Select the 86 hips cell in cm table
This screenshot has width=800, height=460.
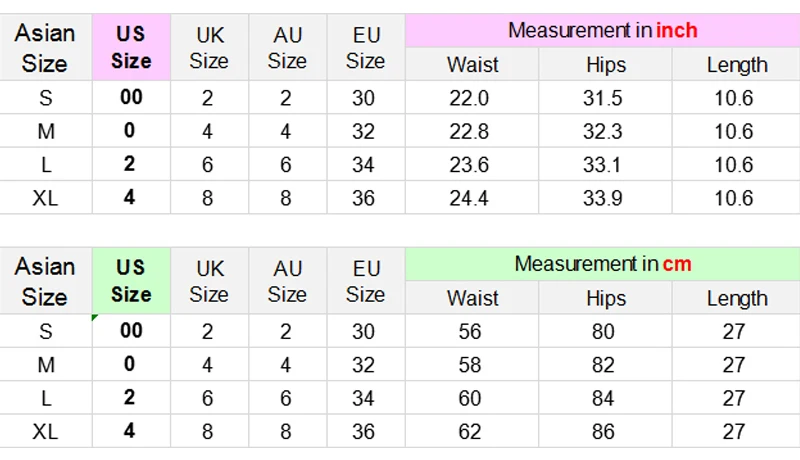click(x=603, y=432)
